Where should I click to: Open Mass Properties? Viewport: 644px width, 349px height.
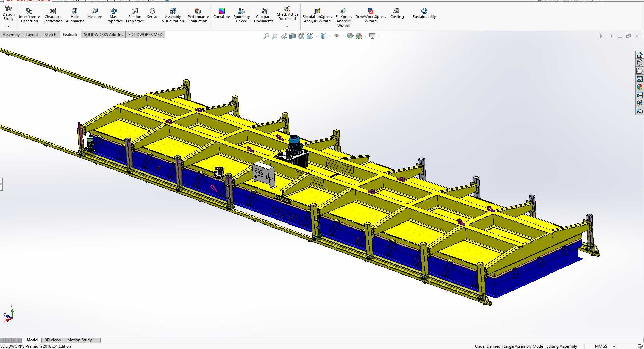coord(114,16)
